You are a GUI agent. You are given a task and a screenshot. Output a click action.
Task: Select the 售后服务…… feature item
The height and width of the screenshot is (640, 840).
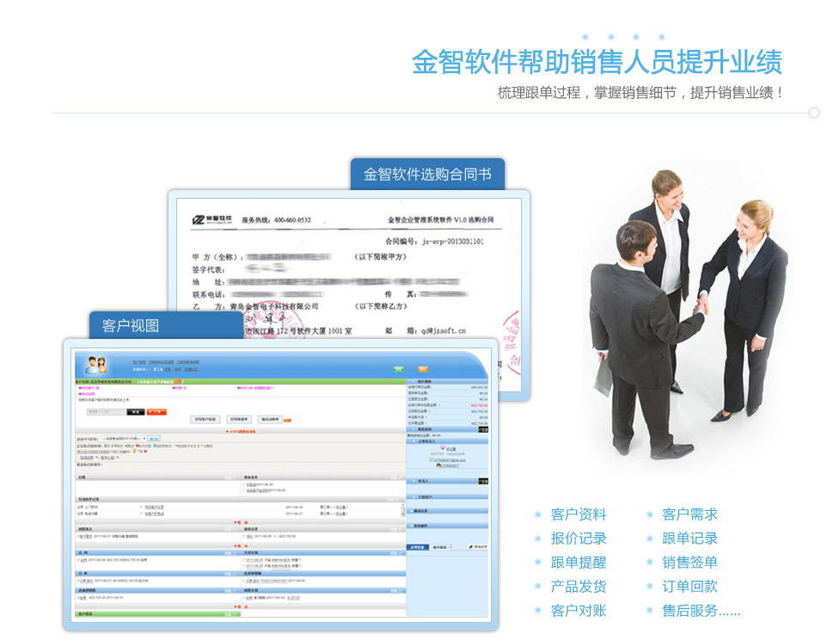coord(702,611)
